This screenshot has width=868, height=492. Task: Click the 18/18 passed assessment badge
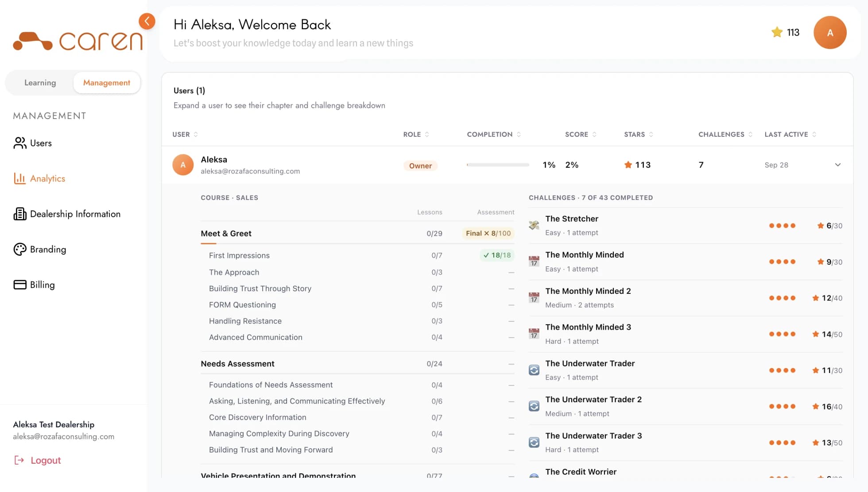pyautogui.click(x=497, y=255)
